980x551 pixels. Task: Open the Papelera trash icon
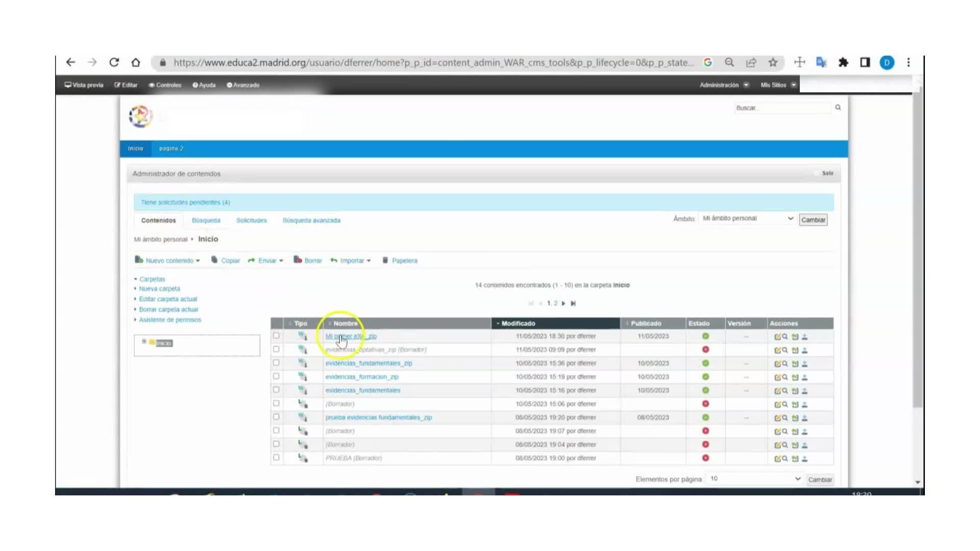385,260
